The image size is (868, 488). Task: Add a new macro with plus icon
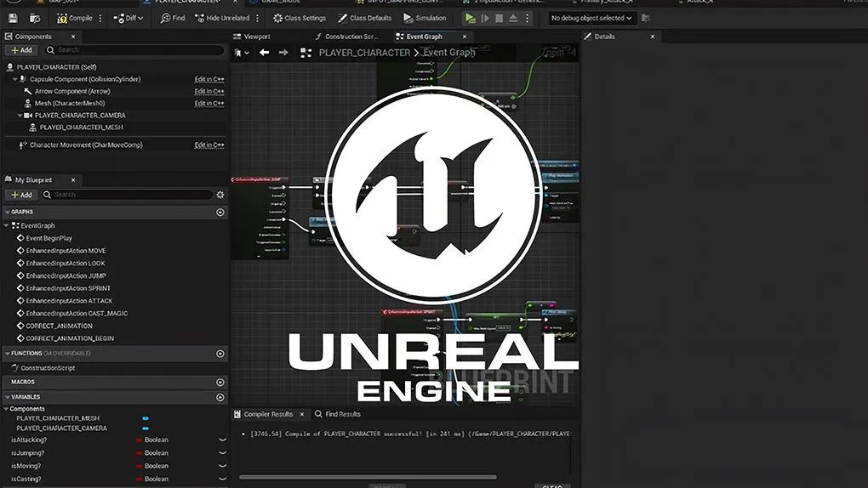(220, 383)
